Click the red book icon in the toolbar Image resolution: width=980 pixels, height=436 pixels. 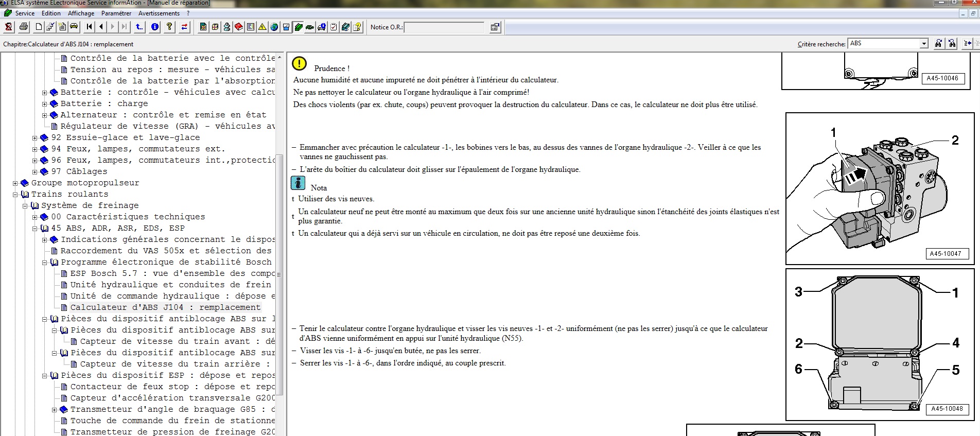click(x=238, y=27)
